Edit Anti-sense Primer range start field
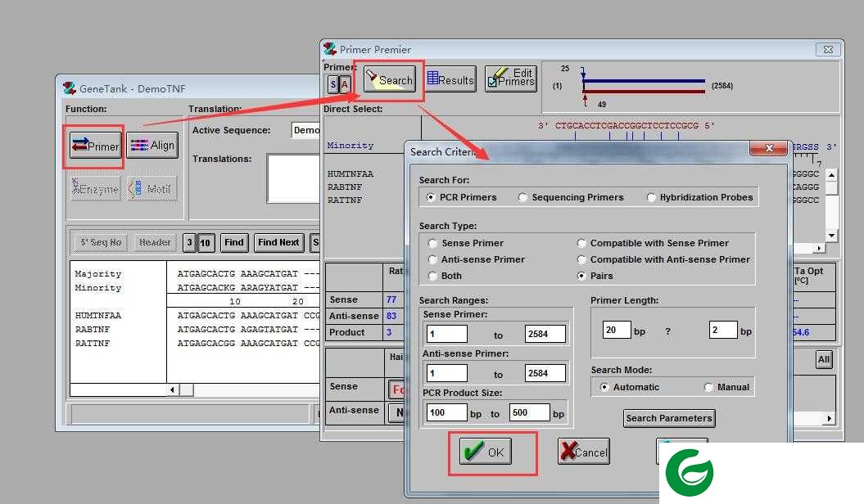 447,373
